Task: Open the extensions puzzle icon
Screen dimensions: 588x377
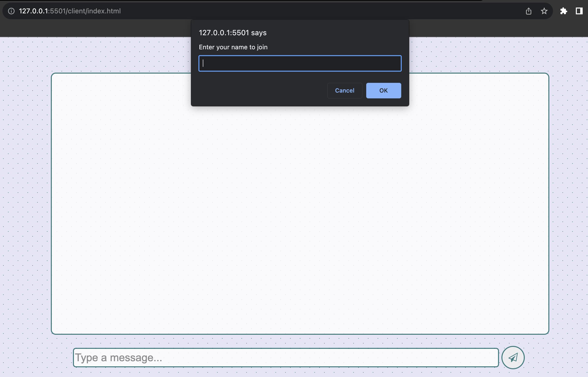Action: point(563,11)
